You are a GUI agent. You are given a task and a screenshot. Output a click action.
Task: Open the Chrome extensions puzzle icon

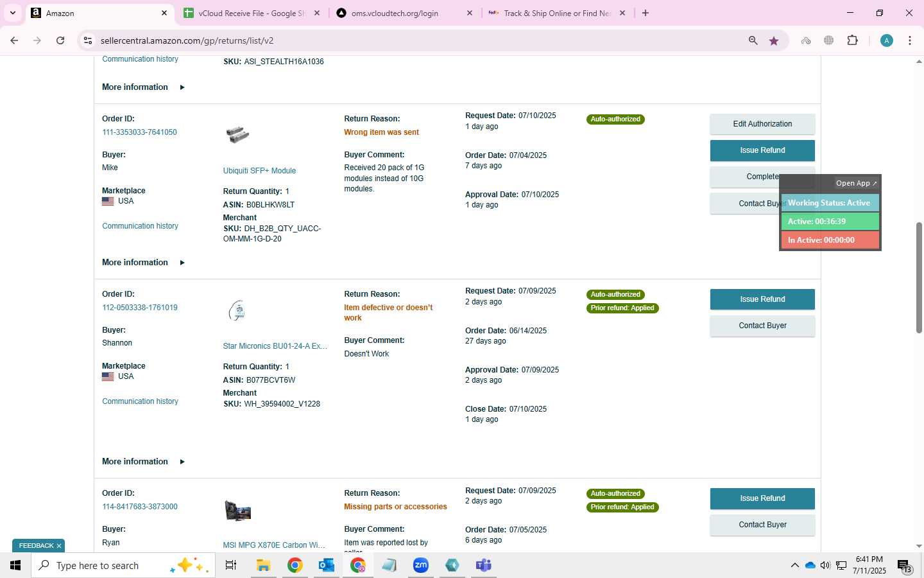pos(852,40)
